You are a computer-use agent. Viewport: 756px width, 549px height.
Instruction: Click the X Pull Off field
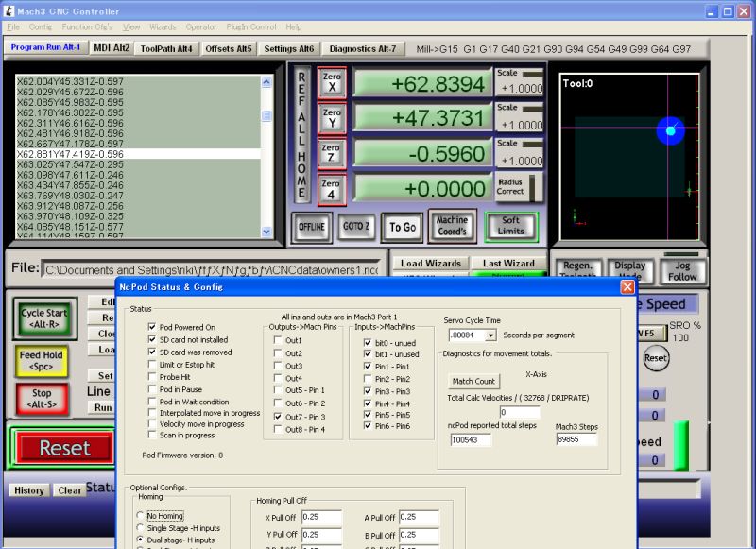click(x=321, y=517)
